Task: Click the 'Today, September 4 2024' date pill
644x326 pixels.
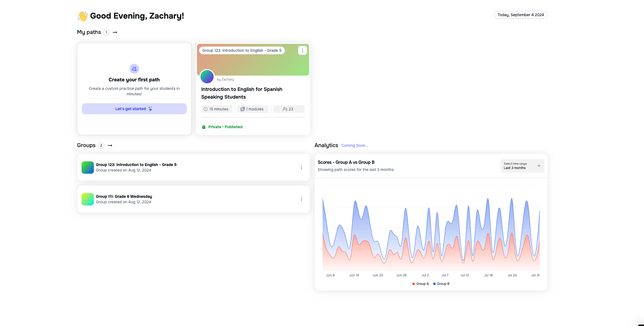Action: [x=520, y=15]
